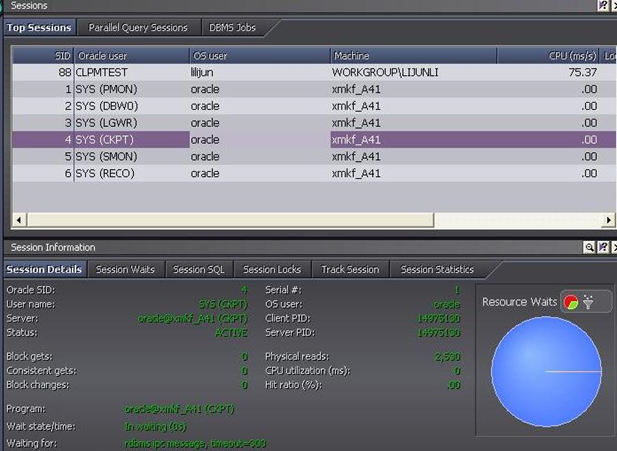The image size is (617, 451).
Task: Click the Resource Waits filter funnel icon
Action: tap(588, 302)
